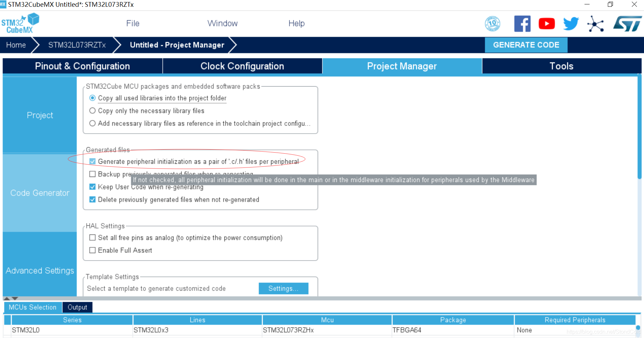Image resolution: width=644 pixels, height=338 pixels.
Task: Switch to the Tools tab
Action: point(562,66)
